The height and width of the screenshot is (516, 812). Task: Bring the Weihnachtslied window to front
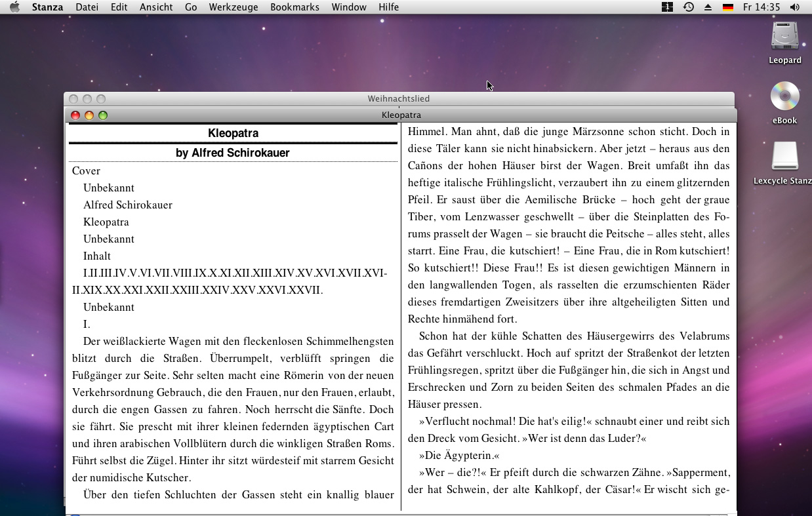tap(398, 98)
